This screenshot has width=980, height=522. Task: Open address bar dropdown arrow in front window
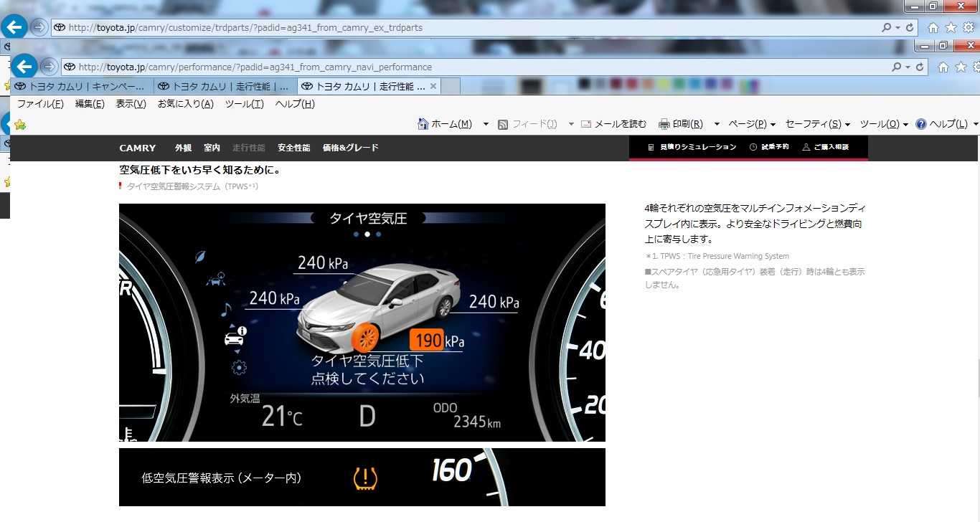[x=908, y=67]
